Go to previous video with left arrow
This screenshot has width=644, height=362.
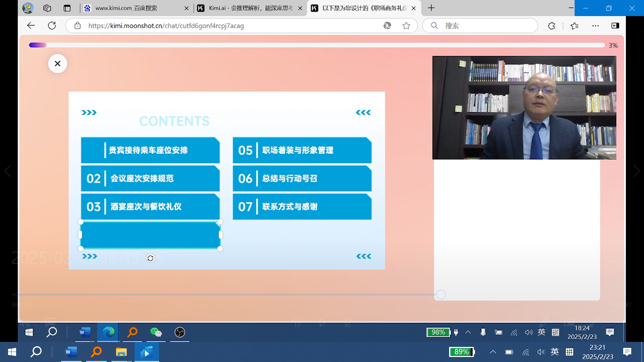coord(7,171)
